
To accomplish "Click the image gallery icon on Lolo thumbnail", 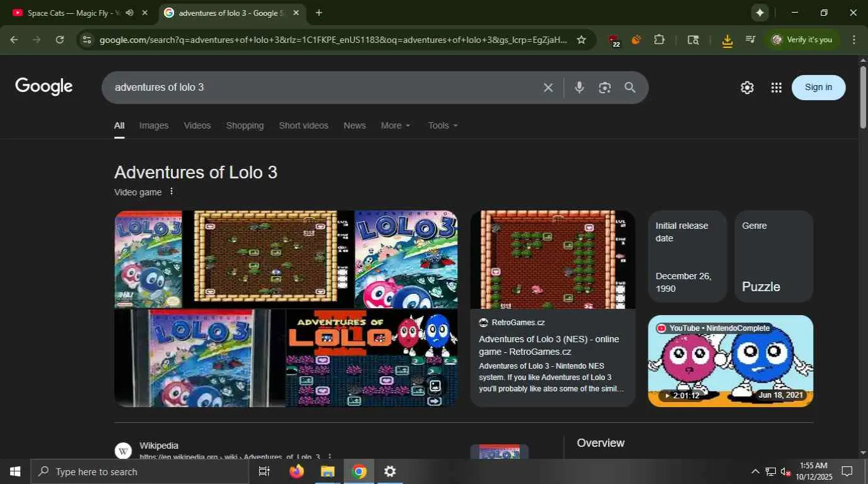I will [x=435, y=386].
